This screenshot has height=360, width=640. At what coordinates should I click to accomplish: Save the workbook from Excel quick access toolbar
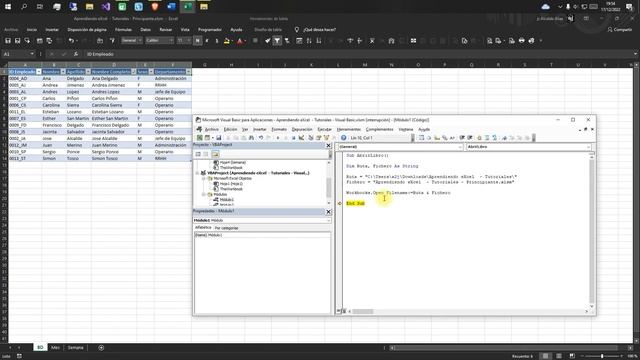(x=8, y=41)
